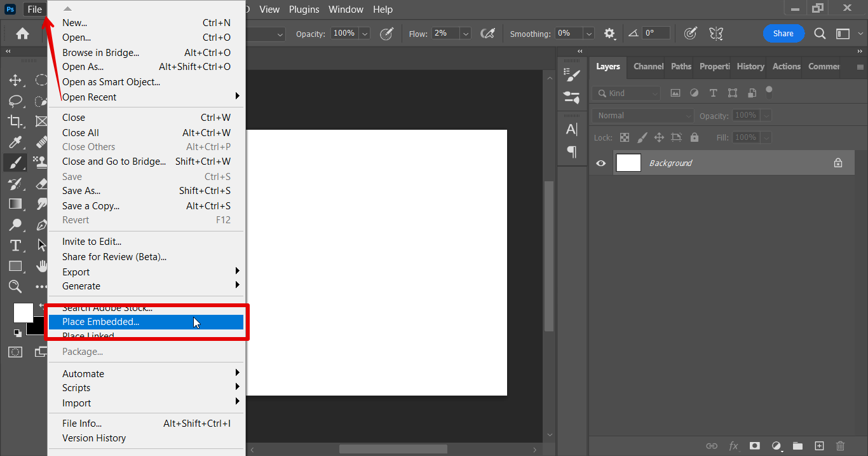The width and height of the screenshot is (868, 456).
Task: Link layers chain icon
Action: coord(712,446)
